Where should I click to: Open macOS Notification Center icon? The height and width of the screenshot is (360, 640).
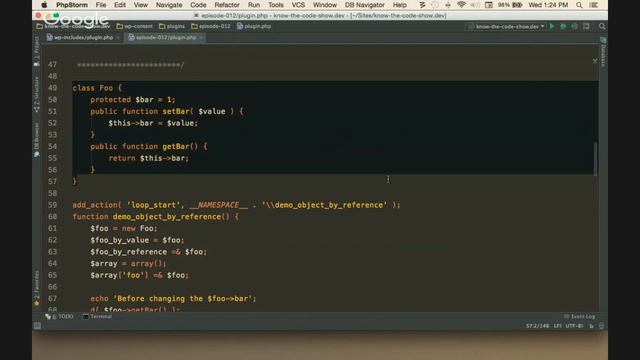click(594, 5)
